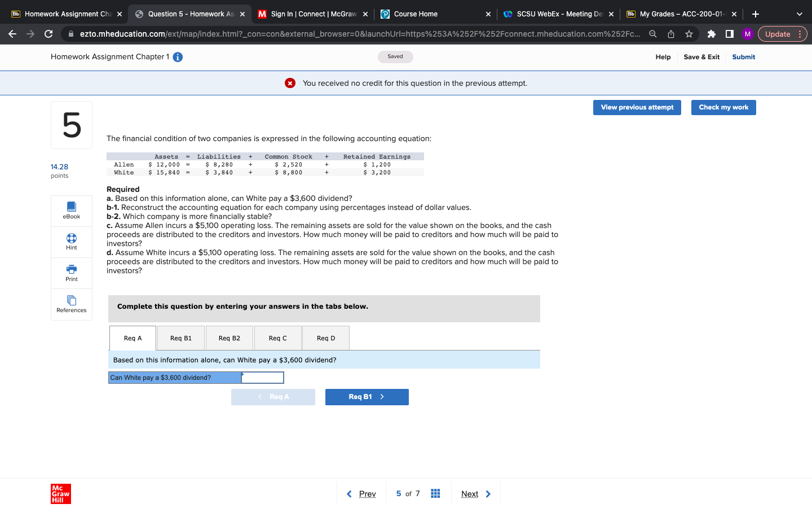Share this page via share icon

tap(671, 34)
